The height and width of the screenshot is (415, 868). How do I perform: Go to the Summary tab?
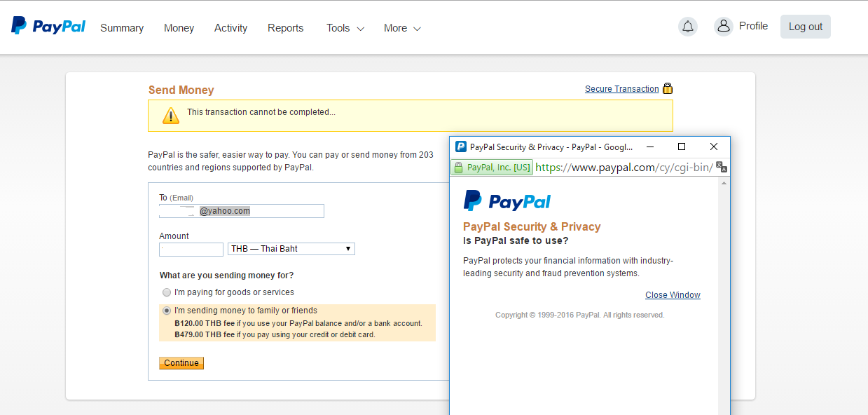[x=122, y=28]
